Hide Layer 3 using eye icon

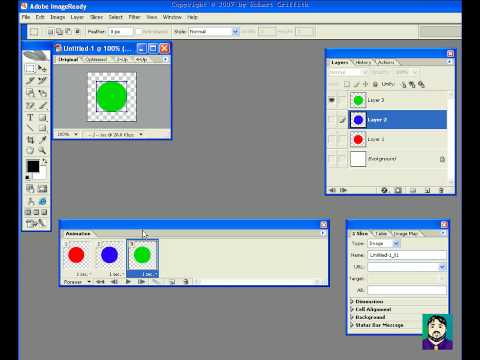coord(332,100)
